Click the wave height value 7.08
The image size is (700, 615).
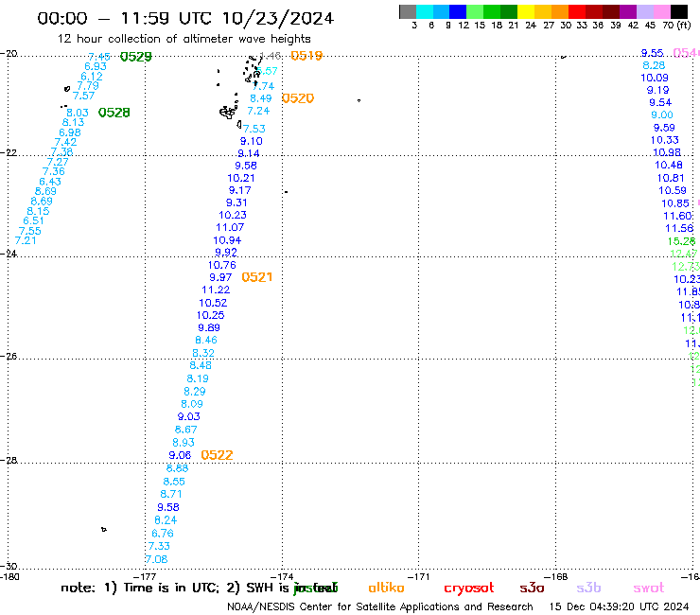[x=157, y=559]
